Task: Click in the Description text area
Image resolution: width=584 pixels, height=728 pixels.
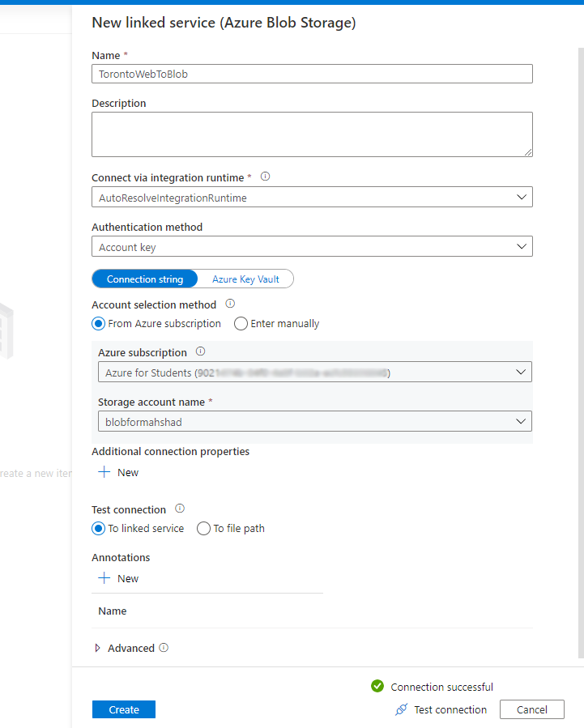Action: coord(312,134)
